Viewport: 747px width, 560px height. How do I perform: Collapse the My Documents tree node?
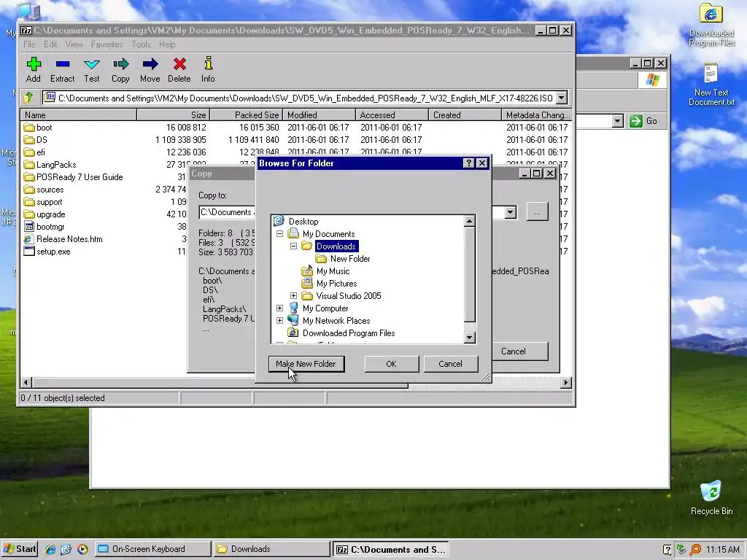[x=279, y=234]
